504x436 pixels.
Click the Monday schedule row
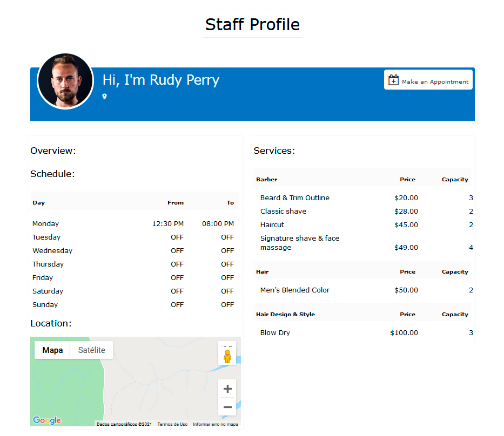click(x=133, y=224)
